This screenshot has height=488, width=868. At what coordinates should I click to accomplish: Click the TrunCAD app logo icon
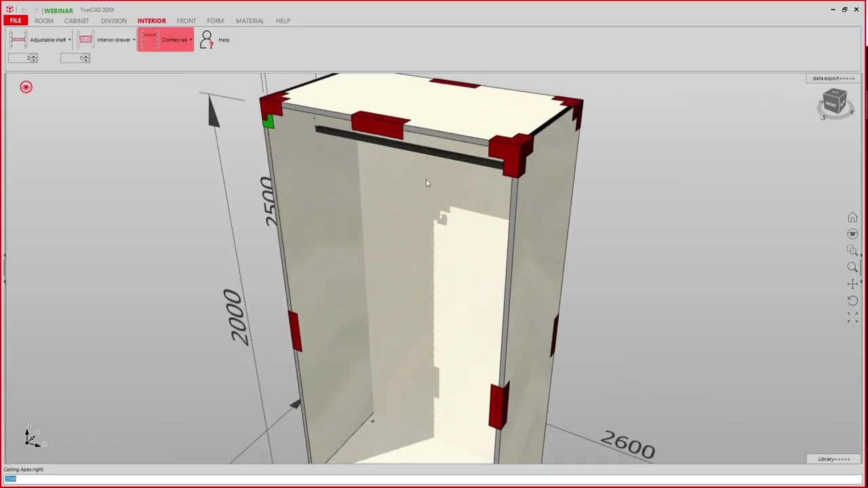[x=9, y=10]
